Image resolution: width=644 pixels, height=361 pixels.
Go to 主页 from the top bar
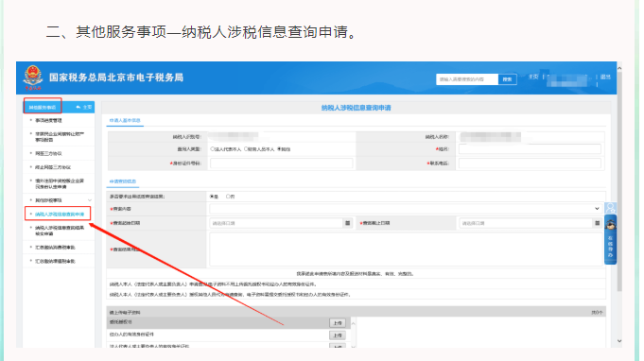pos(533,77)
